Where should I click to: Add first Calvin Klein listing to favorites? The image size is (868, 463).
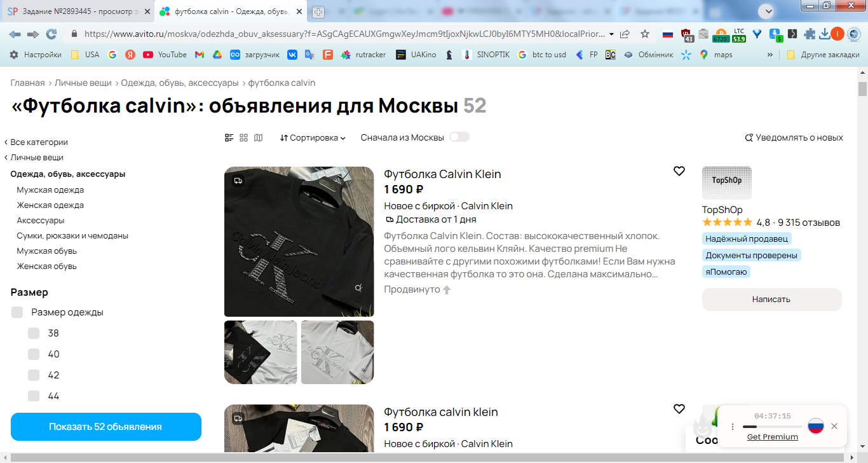click(679, 171)
